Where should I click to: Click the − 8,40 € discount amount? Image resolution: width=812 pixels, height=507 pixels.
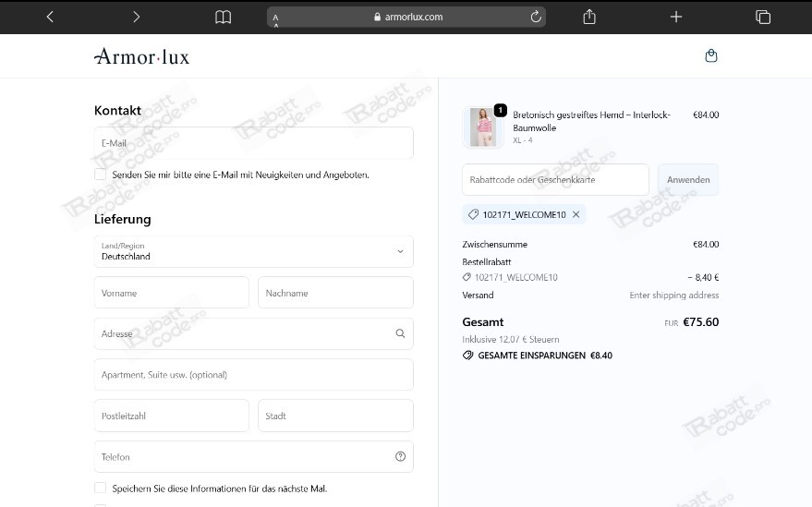pos(703,277)
